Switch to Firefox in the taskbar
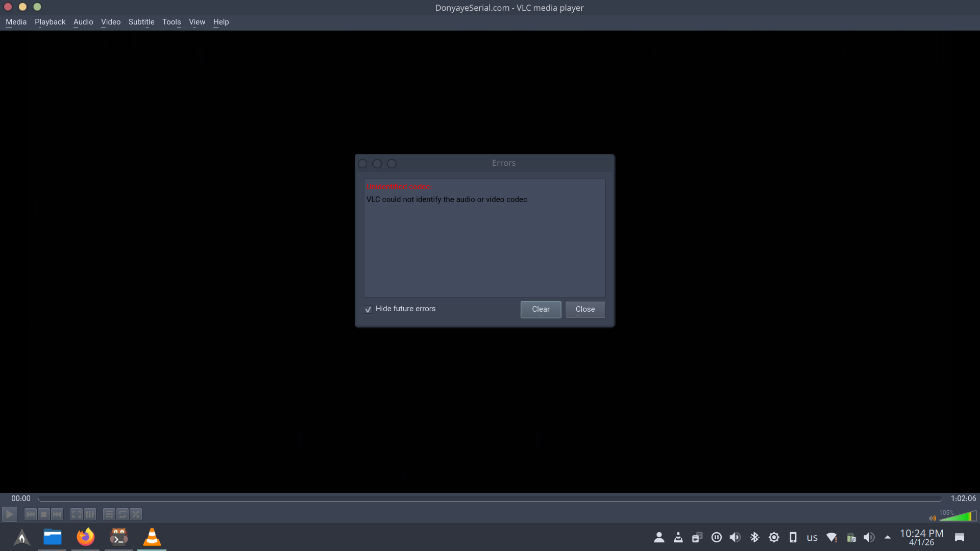Screen dimensions: 980x551 tap(86, 537)
